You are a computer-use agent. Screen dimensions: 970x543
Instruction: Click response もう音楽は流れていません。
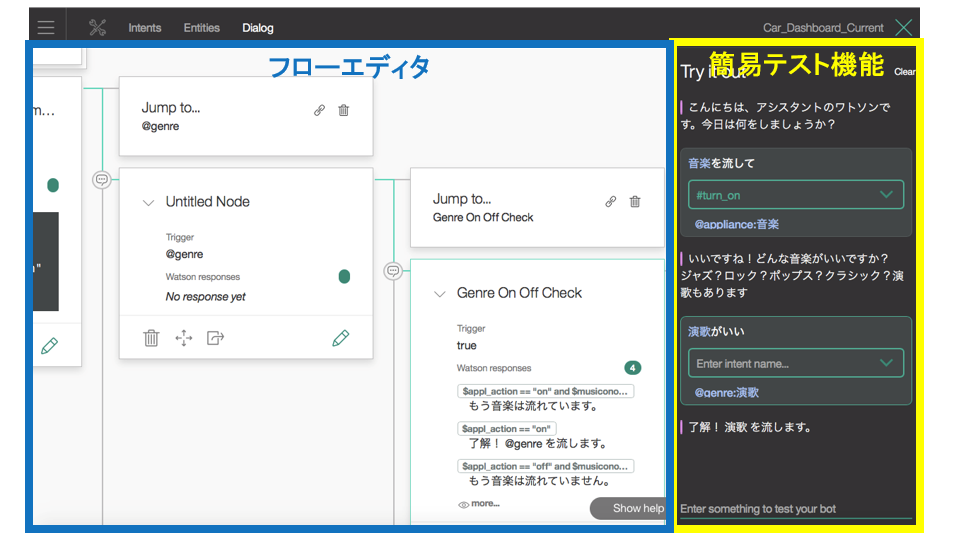(540, 481)
